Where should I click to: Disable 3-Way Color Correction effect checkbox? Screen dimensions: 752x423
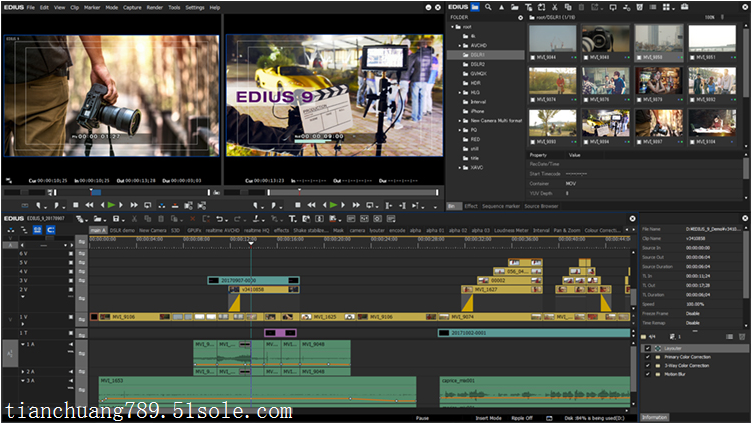click(648, 366)
